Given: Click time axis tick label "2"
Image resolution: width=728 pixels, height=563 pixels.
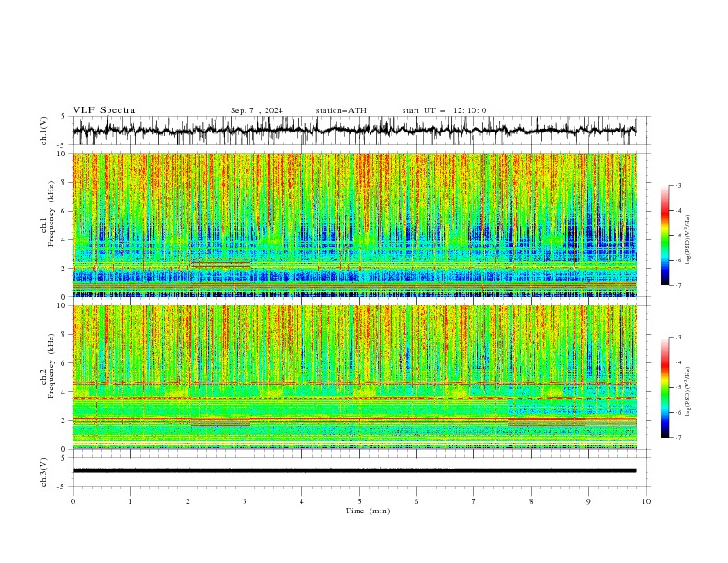Looking at the screenshot, I should (x=188, y=501).
